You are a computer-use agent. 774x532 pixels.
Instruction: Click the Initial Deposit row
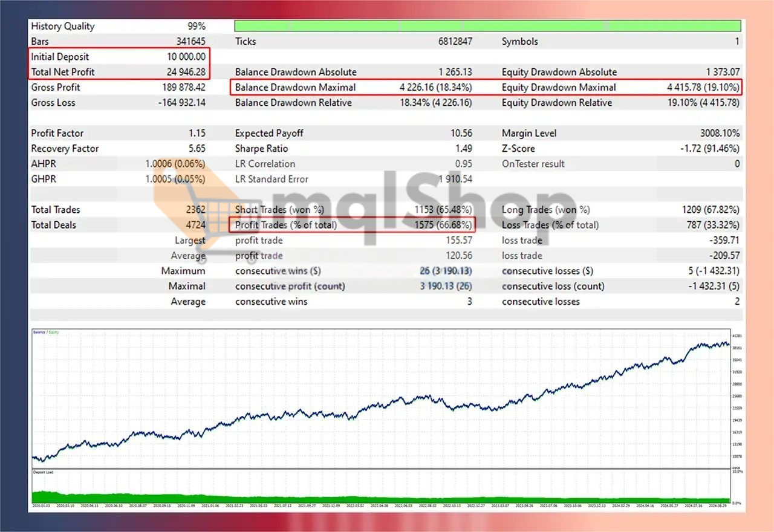pyautogui.click(x=59, y=56)
